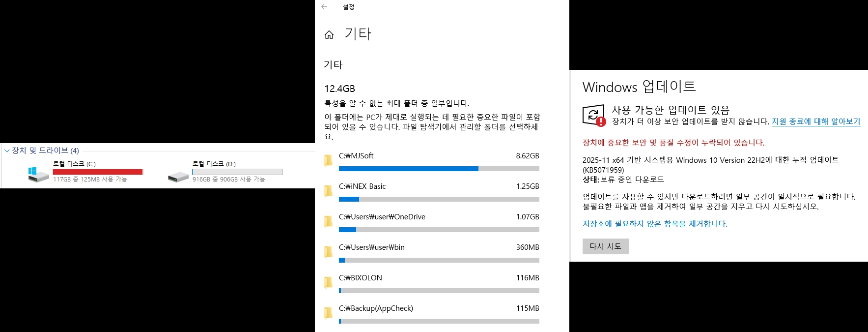Click the C:\iNEX Basic usage bar
The height and width of the screenshot is (332, 868).
pos(439,199)
